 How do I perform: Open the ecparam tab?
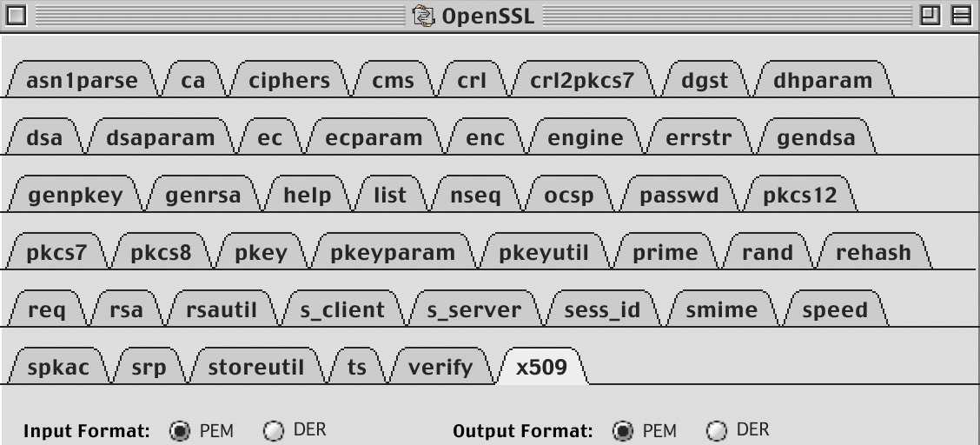(374, 136)
